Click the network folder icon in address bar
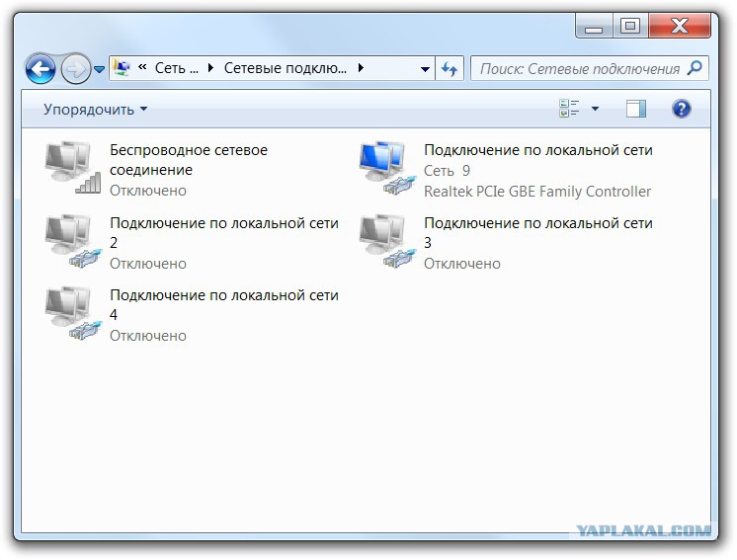 [x=122, y=68]
